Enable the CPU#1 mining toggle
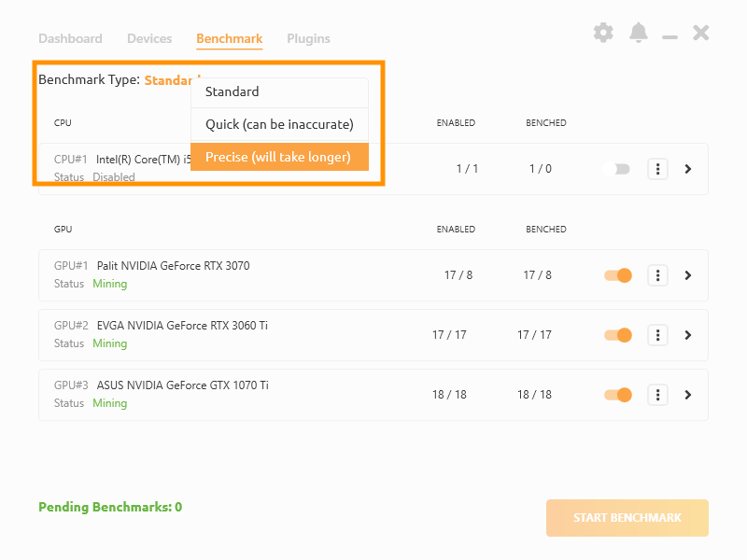 click(616, 169)
